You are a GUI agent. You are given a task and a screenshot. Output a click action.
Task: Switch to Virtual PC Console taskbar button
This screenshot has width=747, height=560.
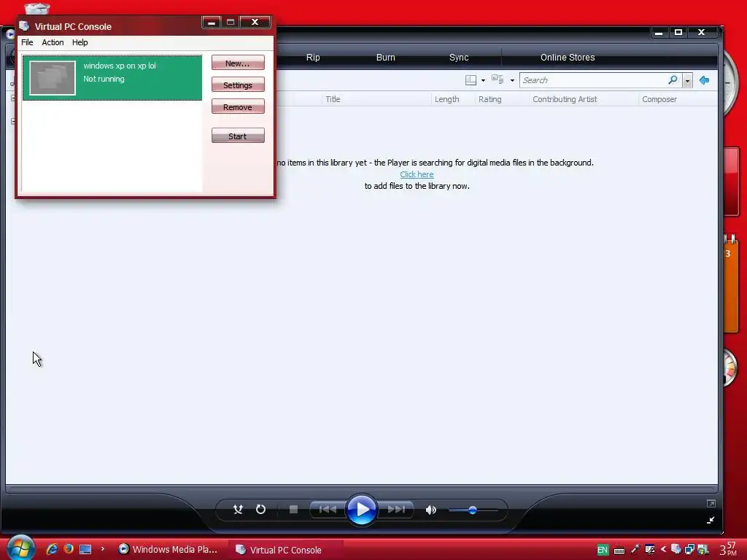[286, 550]
